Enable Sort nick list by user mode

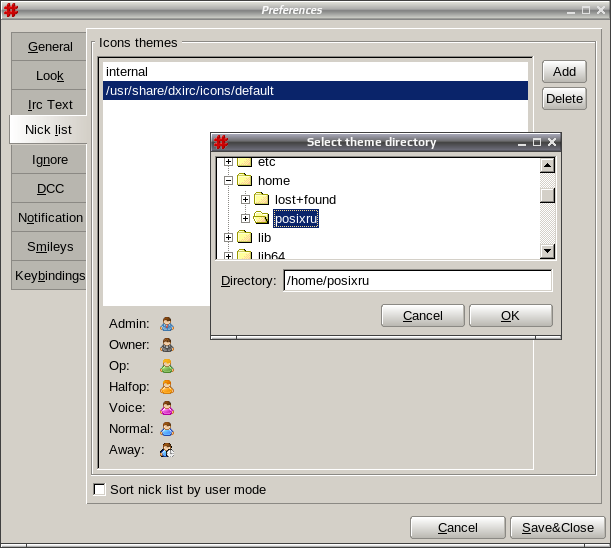click(x=99, y=490)
